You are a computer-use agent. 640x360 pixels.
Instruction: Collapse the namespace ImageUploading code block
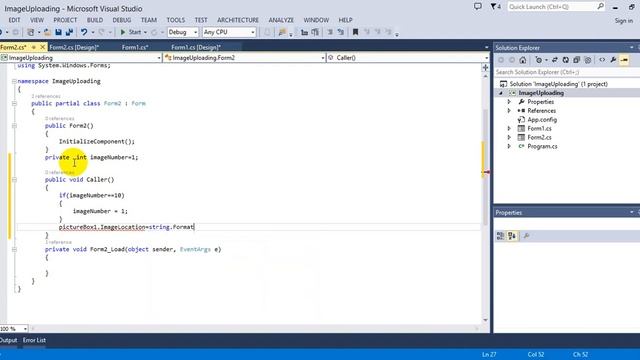[x=14, y=81]
